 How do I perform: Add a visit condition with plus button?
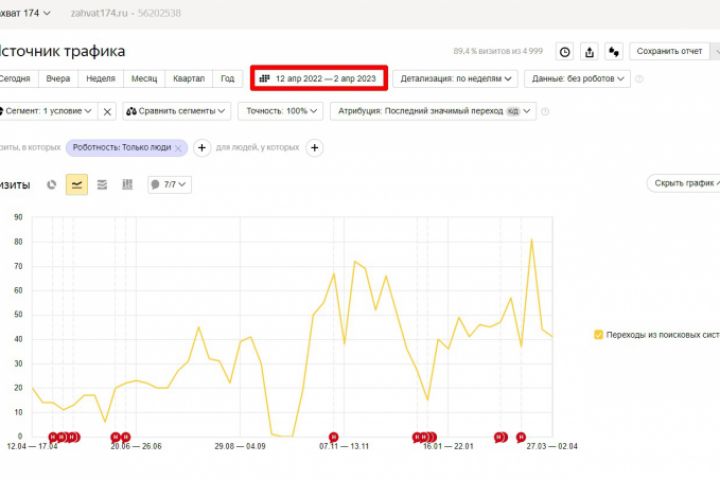(x=202, y=148)
